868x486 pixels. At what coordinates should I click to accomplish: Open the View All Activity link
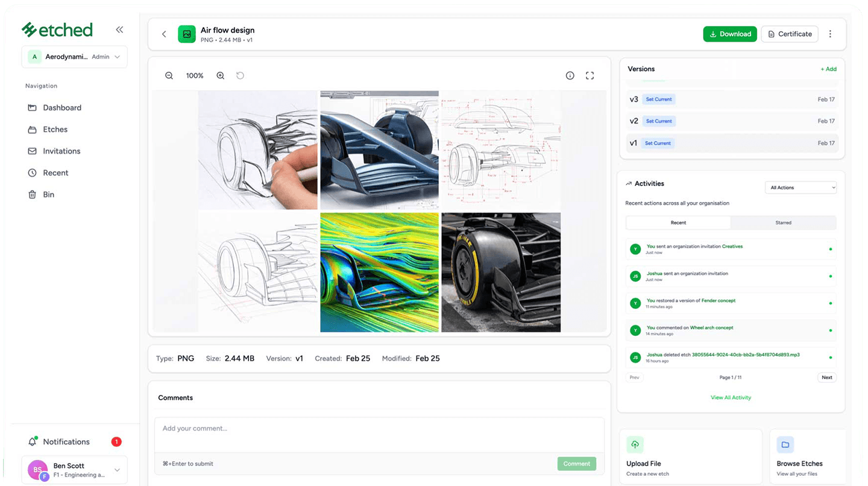(x=731, y=397)
